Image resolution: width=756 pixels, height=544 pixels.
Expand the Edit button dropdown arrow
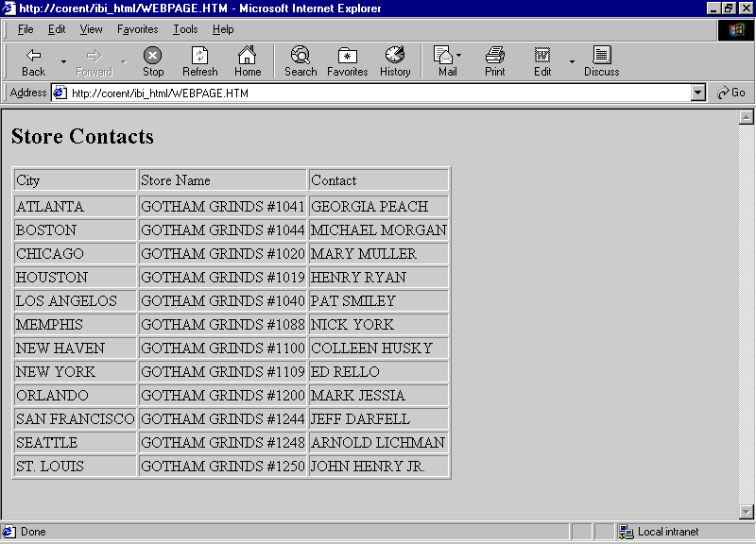pyautogui.click(x=571, y=62)
